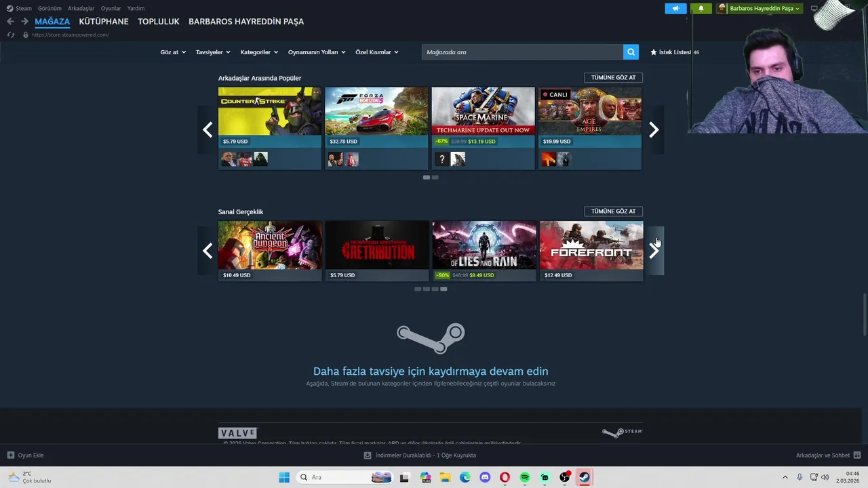Show next games in Arkadaşlar Arasında Popüler carousel

coord(654,129)
